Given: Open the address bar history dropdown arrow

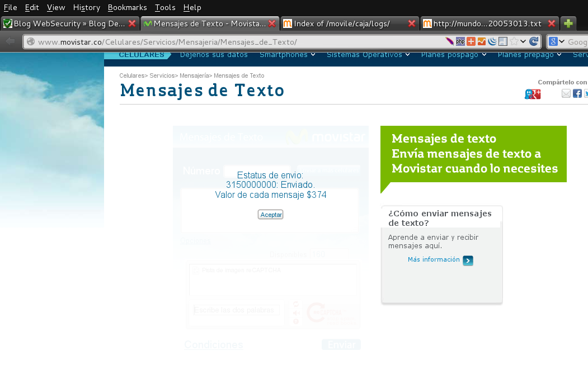Looking at the screenshot, I should 523,41.
